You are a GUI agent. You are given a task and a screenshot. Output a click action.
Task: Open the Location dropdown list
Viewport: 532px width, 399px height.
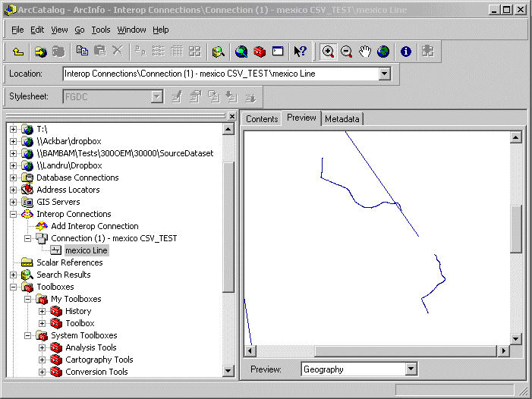pyautogui.click(x=384, y=74)
